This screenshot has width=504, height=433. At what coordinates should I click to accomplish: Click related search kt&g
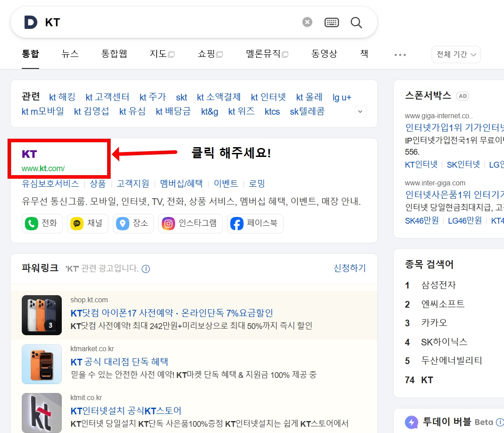click(210, 112)
